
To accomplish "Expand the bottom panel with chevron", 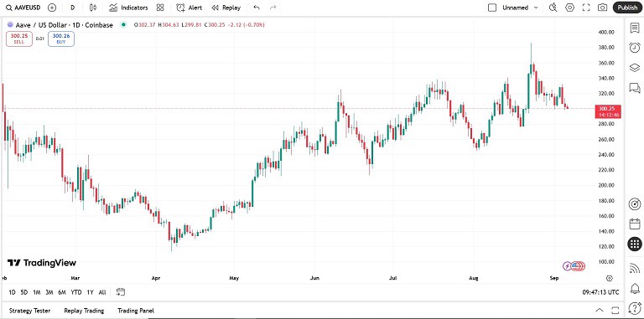I will pos(600,311).
